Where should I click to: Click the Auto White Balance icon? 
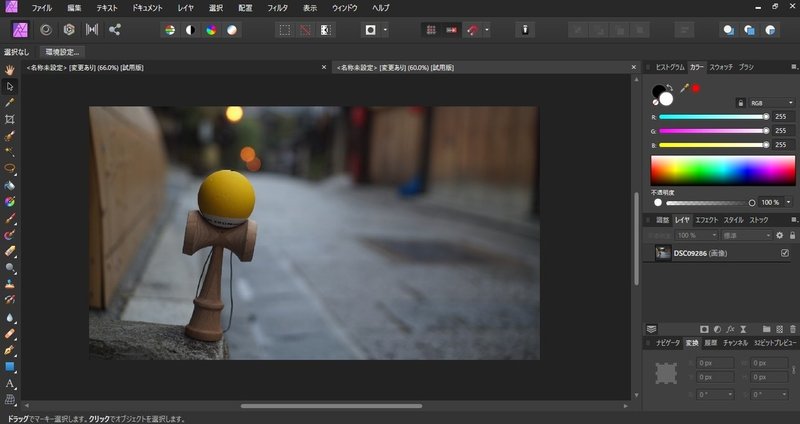click(x=233, y=30)
